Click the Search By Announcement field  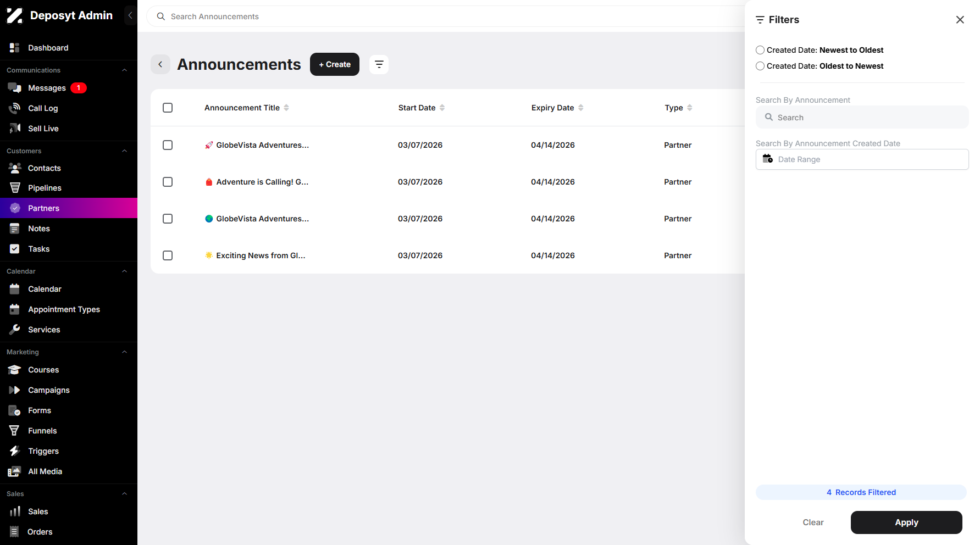pyautogui.click(x=862, y=117)
